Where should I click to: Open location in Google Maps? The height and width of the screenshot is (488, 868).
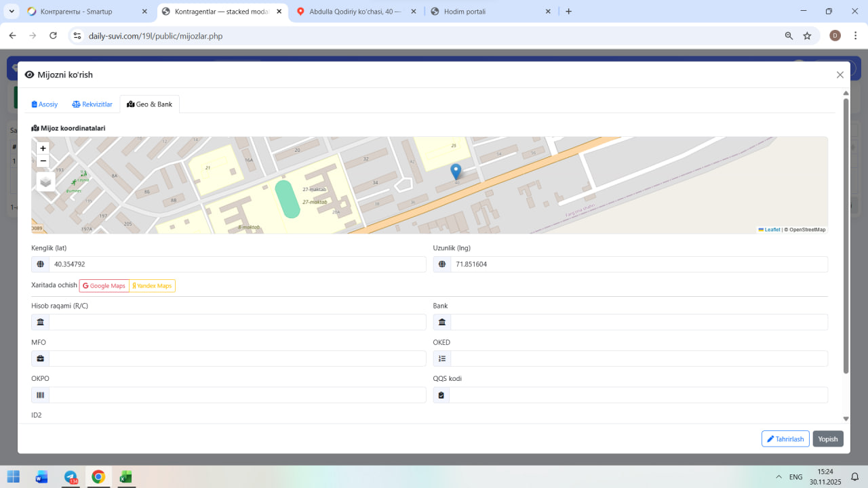[x=104, y=286]
